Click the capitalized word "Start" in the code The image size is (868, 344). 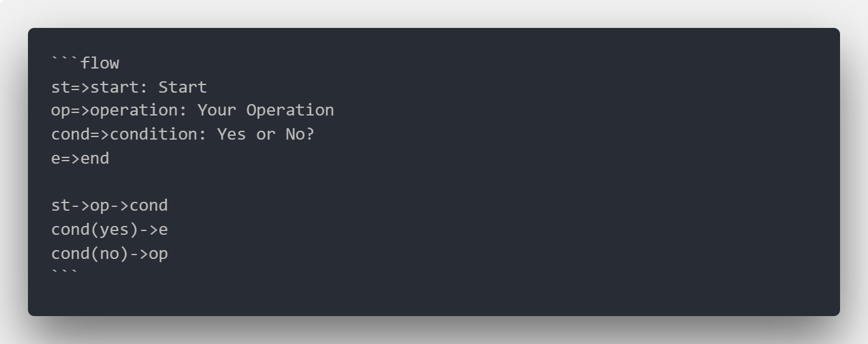(182, 87)
